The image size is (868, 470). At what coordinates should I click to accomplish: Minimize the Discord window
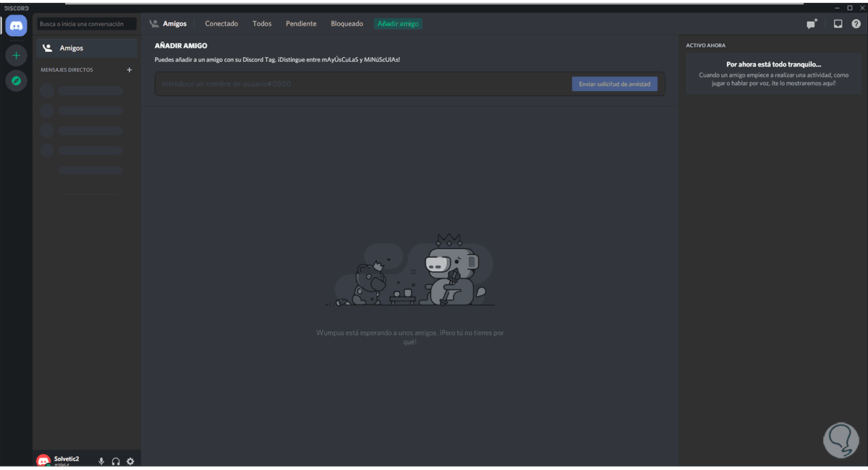(x=836, y=7)
